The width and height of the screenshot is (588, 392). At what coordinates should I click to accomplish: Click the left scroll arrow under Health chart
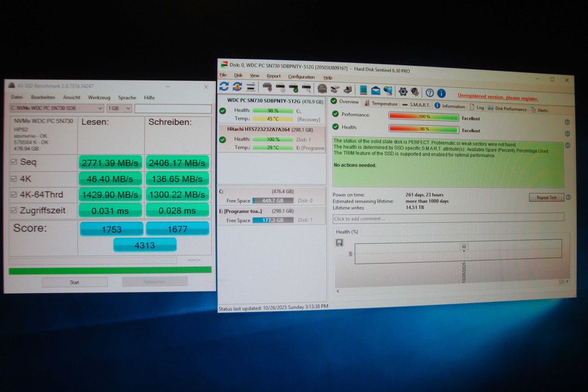[x=338, y=291]
